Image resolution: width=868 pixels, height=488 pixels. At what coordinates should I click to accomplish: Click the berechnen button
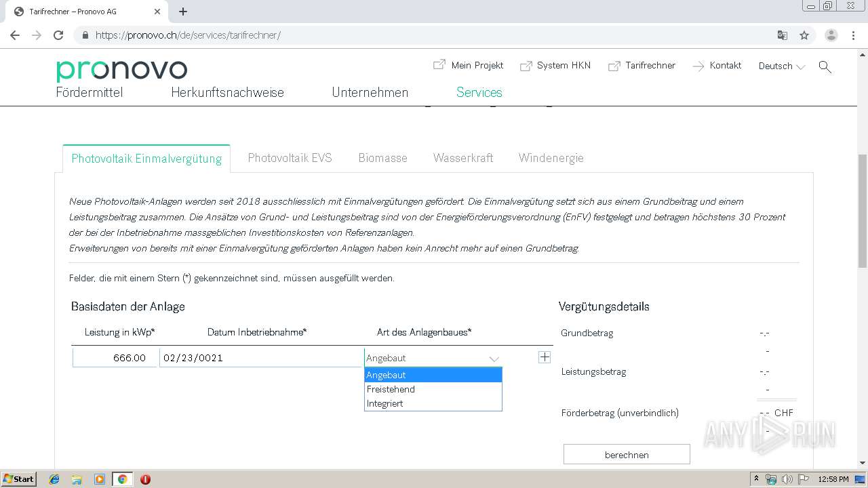[x=627, y=455]
